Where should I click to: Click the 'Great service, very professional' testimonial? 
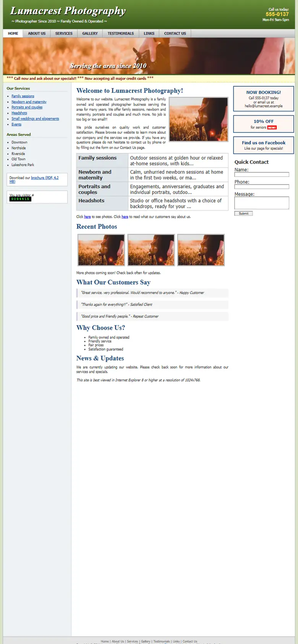pos(152,293)
